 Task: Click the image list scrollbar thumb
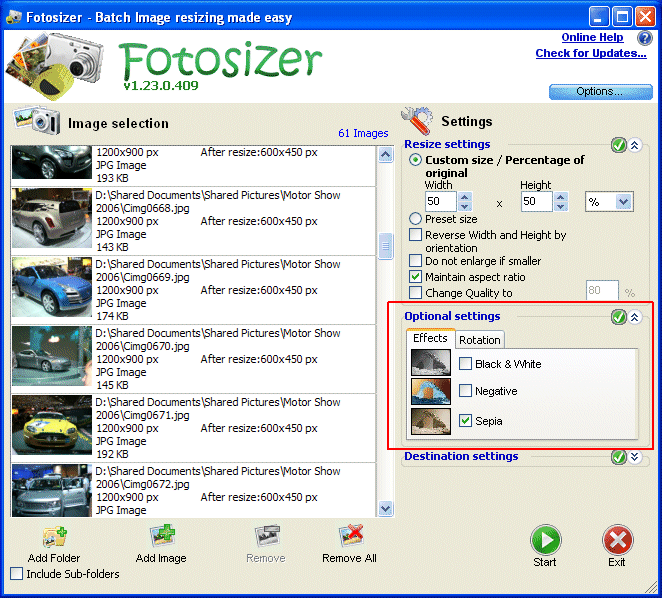coord(385,246)
